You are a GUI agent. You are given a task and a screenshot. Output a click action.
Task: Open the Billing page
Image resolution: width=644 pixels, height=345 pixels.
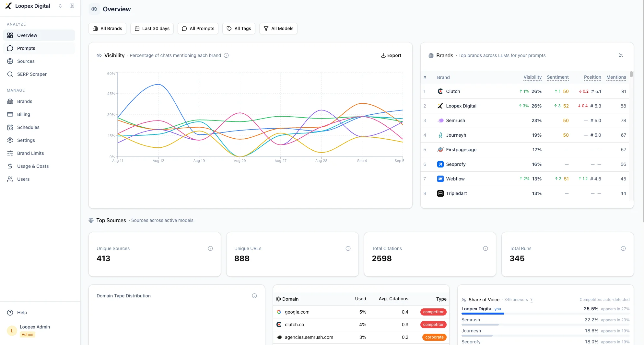point(39,114)
